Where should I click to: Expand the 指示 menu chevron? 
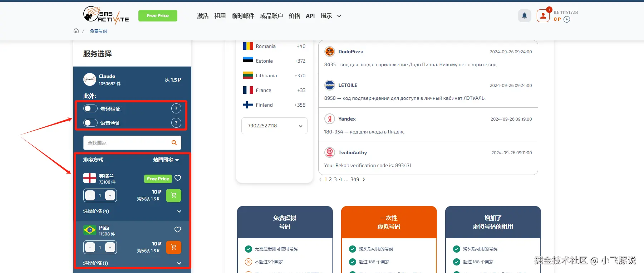click(x=339, y=16)
